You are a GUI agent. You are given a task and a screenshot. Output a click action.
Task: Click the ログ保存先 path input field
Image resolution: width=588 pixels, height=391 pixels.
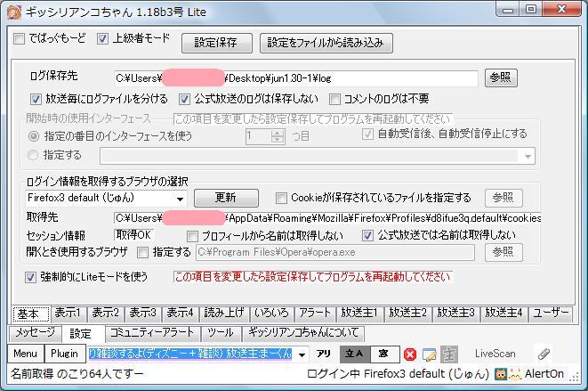pos(295,78)
